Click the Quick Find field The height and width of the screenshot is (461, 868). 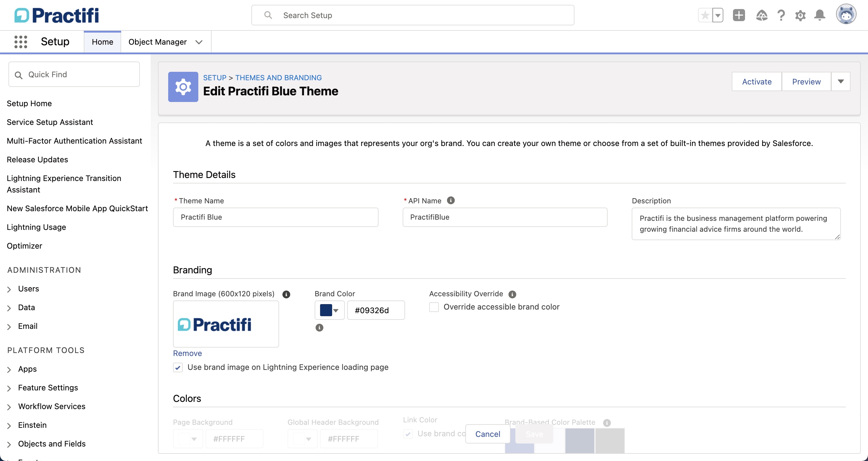(x=74, y=75)
